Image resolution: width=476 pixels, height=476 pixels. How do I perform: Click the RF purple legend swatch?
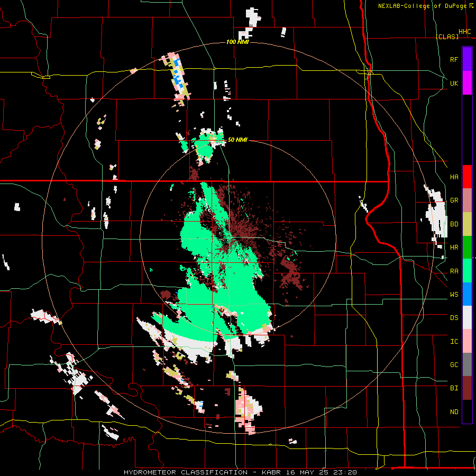tap(467, 59)
